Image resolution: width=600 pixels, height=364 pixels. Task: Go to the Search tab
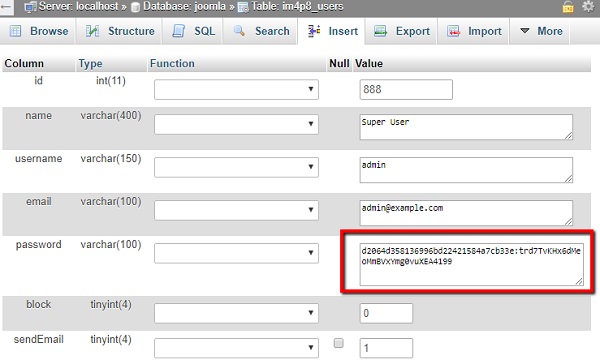pyautogui.click(x=261, y=31)
